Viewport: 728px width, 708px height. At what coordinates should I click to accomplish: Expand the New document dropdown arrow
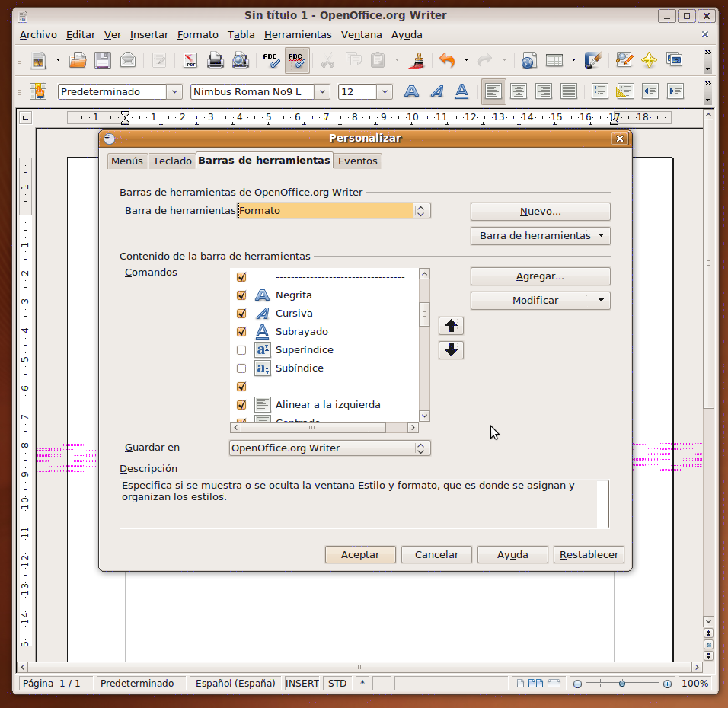coord(58,60)
